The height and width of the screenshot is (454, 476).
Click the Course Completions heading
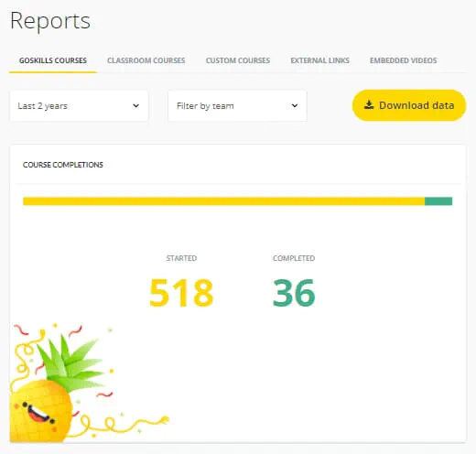pos(63,165)
